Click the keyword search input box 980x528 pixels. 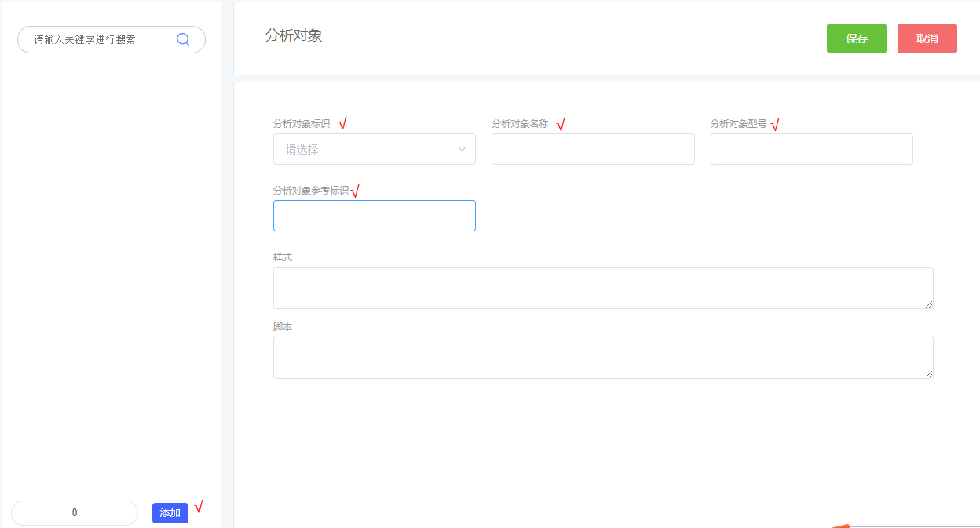tap(98, 39)
